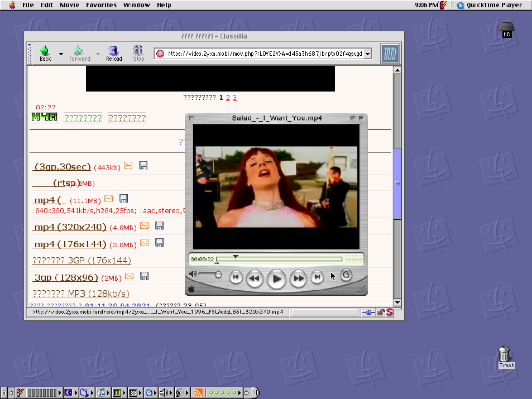Open the Help menu
Screen dimensions: 532x399
(x=164, y=5)
